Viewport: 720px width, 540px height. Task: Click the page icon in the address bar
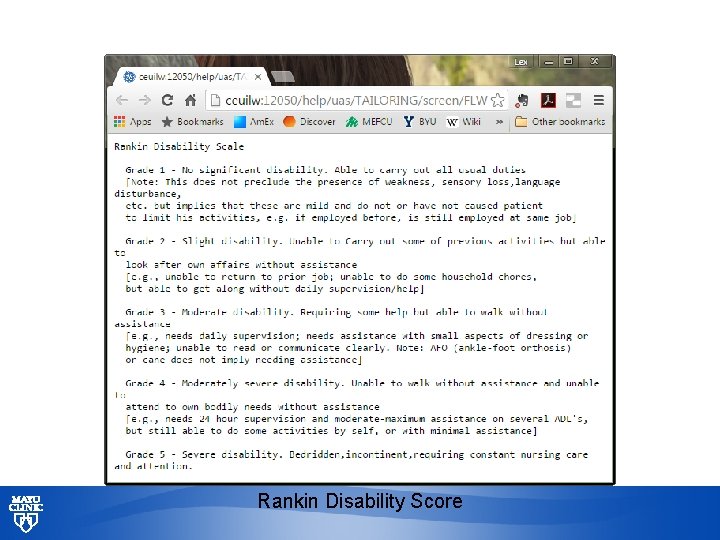tap(214, 100)
